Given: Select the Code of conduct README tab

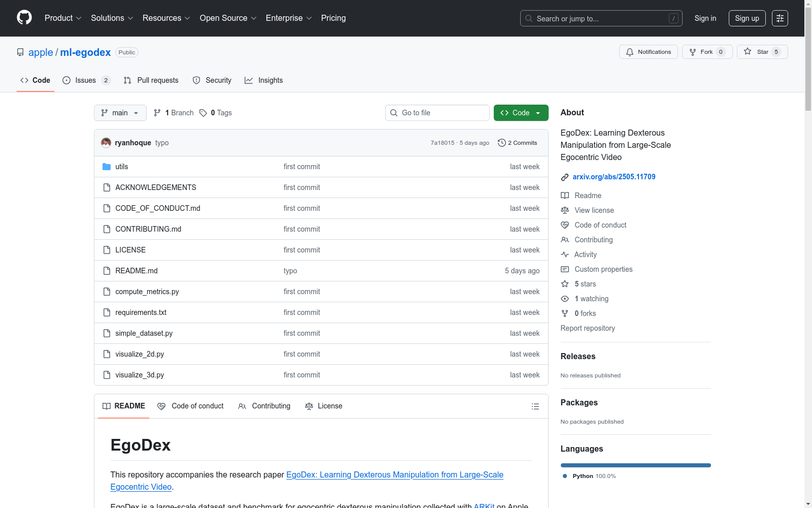Looking at the screenshot, I should coord(191,406).
